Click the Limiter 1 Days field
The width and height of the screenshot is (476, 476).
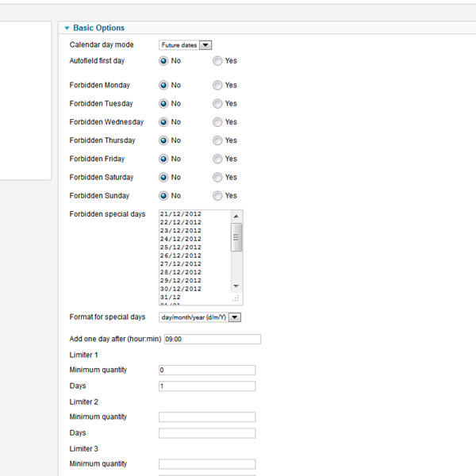click(206, 386)
